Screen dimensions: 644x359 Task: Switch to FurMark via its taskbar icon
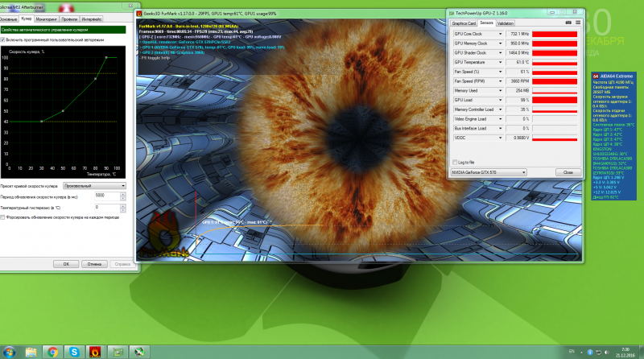(x=95, y=352)
